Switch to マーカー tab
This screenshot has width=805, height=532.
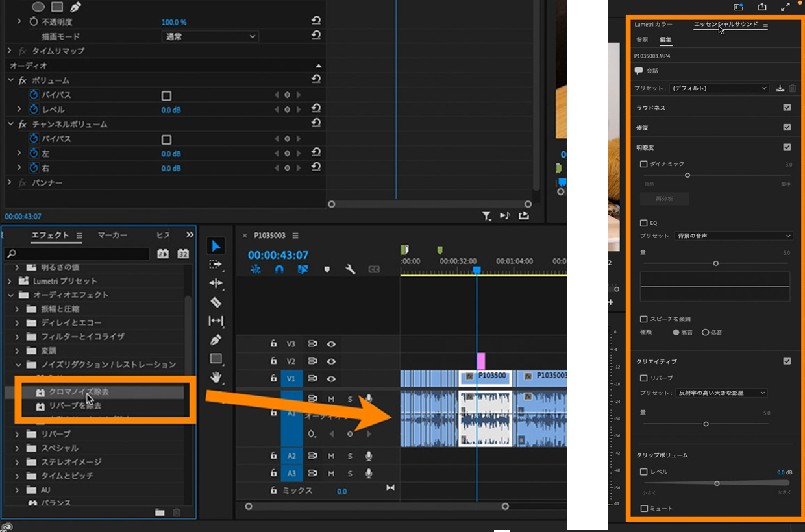(x=112, y=235)
